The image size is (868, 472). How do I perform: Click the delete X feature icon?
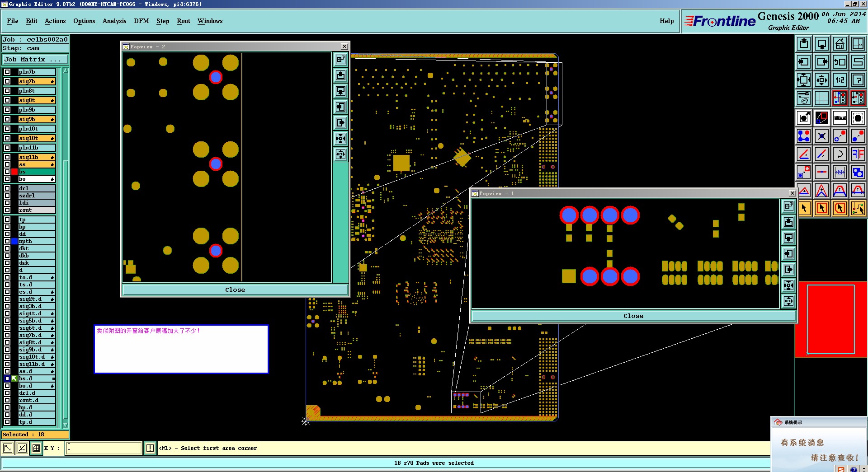click(x=822, y=136)
